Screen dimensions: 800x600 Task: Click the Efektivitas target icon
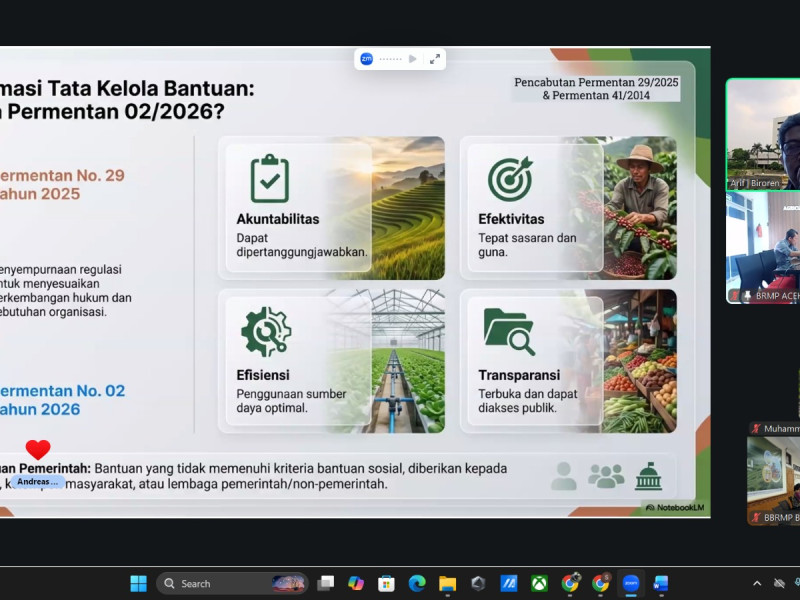pos(509,179)
